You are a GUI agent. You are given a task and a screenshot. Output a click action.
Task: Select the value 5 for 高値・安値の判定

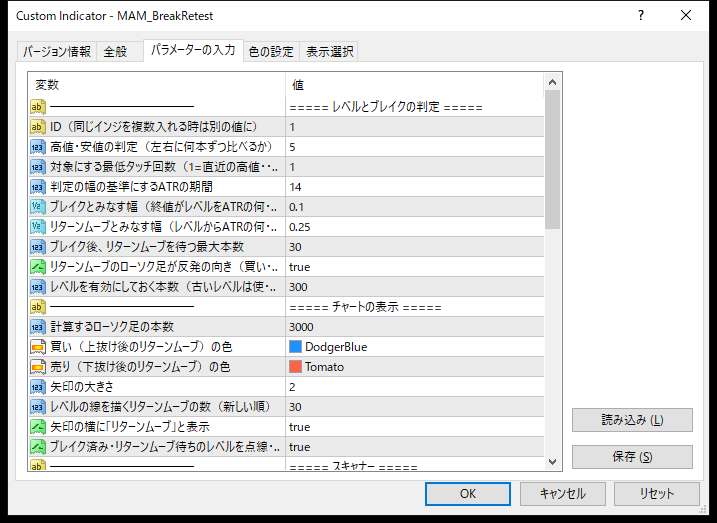[415, 147]
